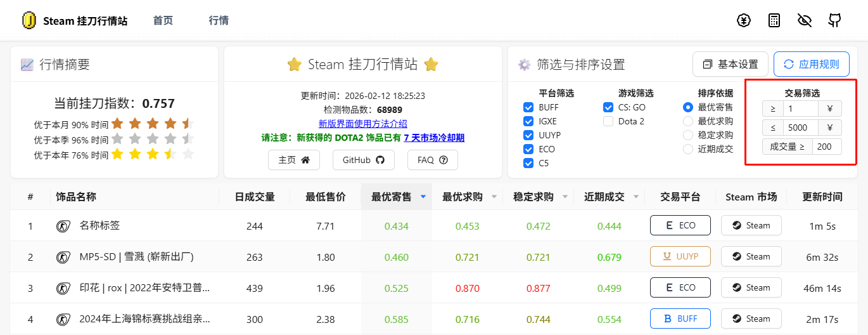Click the gold coin site logo

pos(29,20)
